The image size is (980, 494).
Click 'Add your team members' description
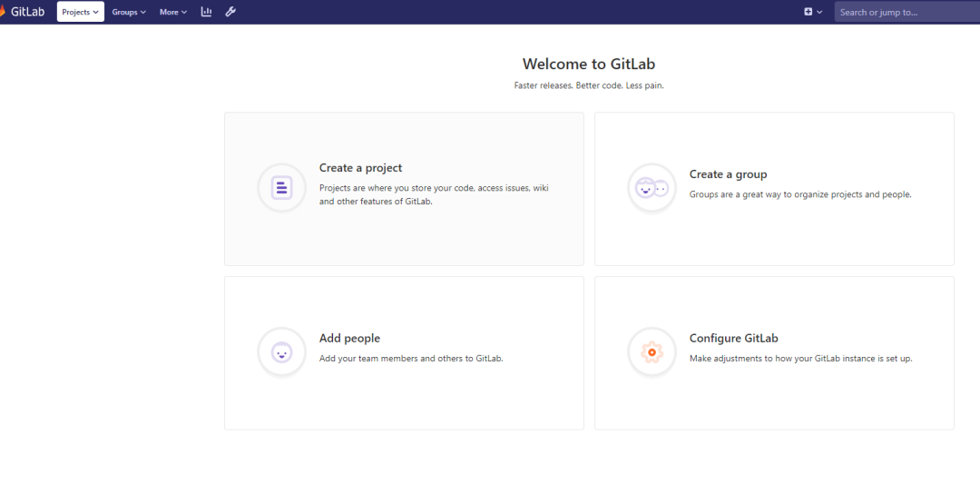[x=411, y=359]
